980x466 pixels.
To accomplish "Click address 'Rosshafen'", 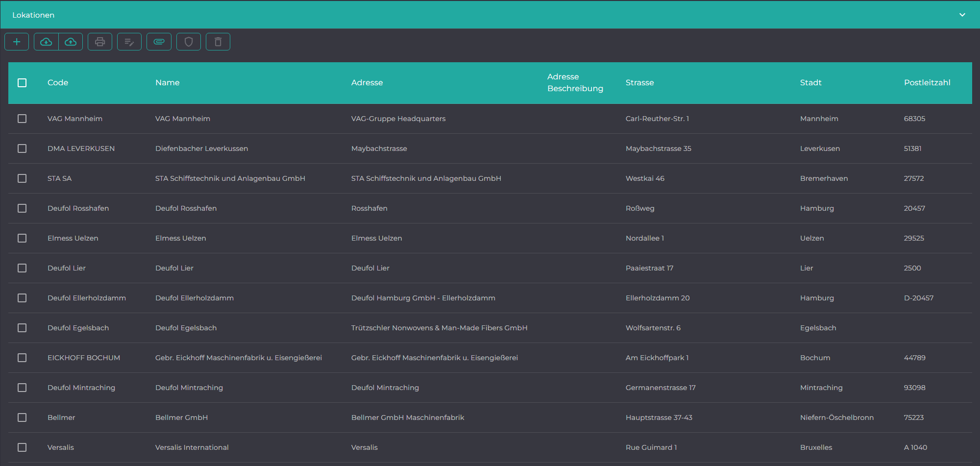I will tap(369, 208).
